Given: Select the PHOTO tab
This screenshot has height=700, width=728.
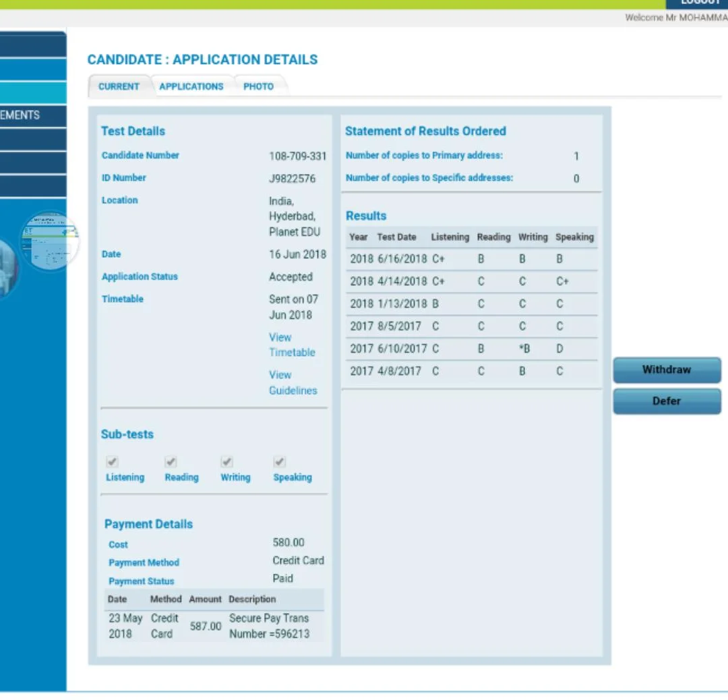Looking at the screenshot, I should point(258,86).
